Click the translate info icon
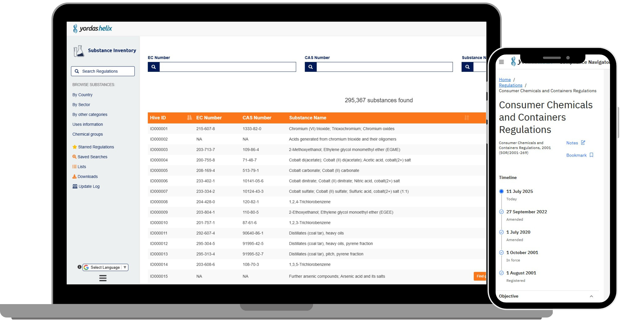644x322 pixels. (79, 267)
